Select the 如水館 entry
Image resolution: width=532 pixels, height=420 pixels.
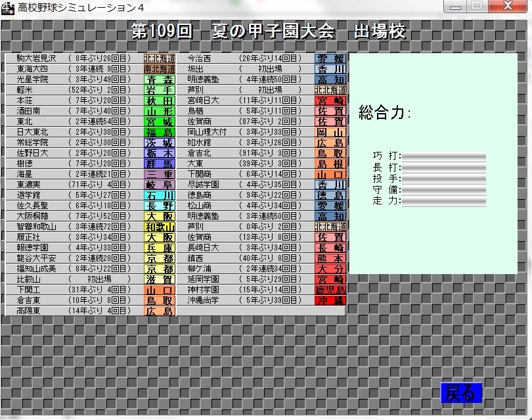261,142
